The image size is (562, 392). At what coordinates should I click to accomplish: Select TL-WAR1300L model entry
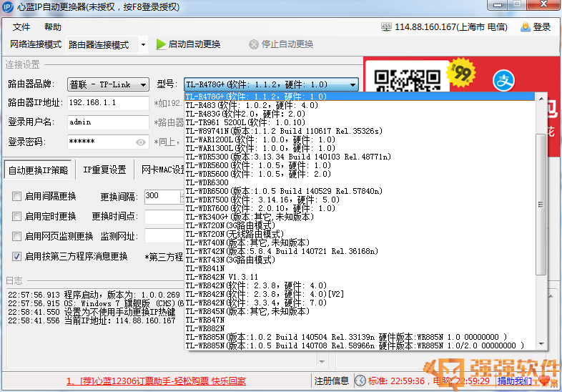[360, 148]
